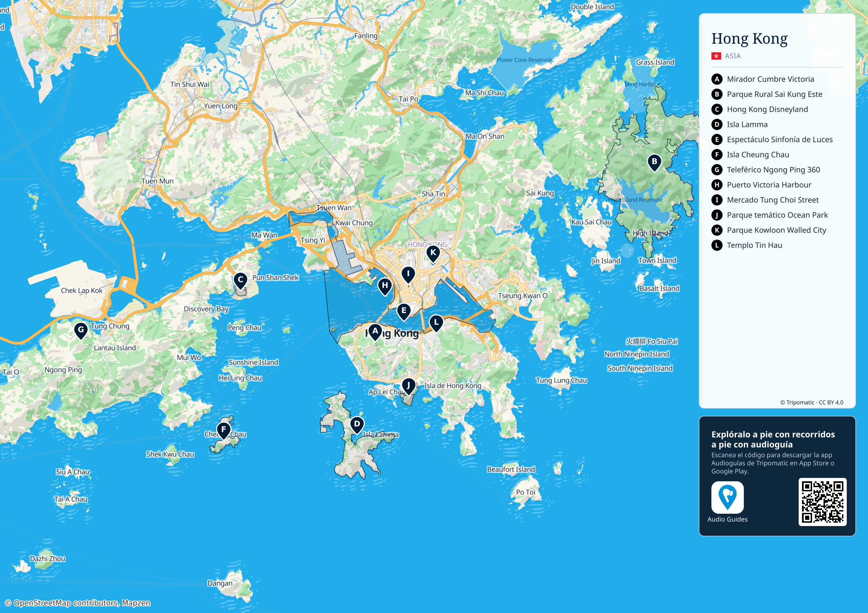
Task: Click the Isla de Hong Kong label
Action: pyautogui.click(x=452, y=386)
